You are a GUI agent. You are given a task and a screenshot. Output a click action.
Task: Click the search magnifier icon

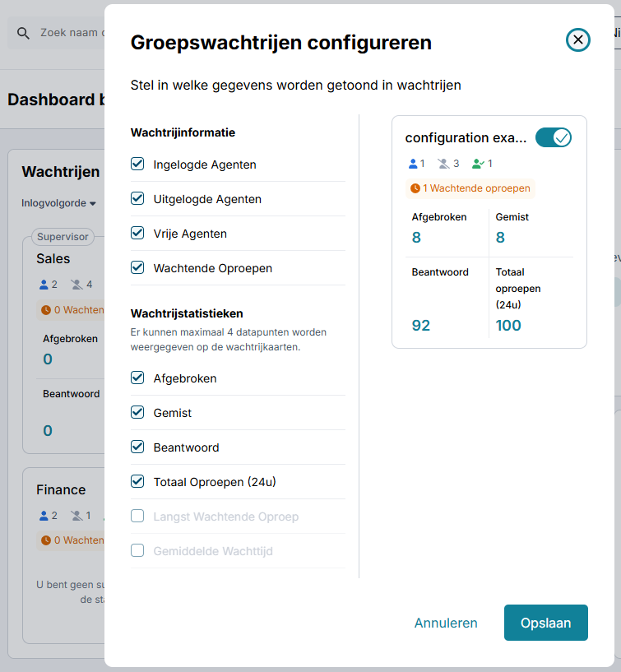coord(22,34)
